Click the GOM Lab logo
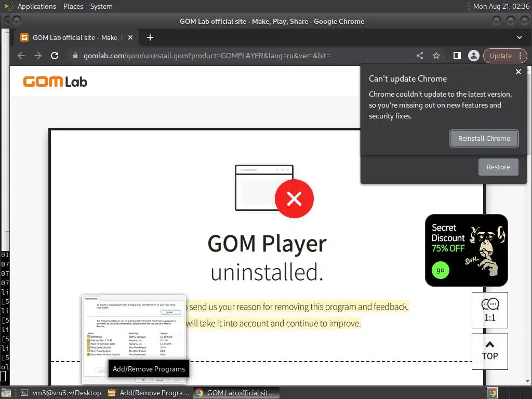This screenshot has width=532, height=399. [x=55, y=82]
